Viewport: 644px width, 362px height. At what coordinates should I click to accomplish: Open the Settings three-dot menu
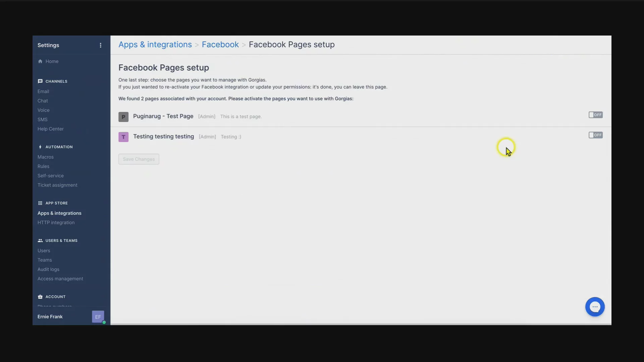click(100, 45)
